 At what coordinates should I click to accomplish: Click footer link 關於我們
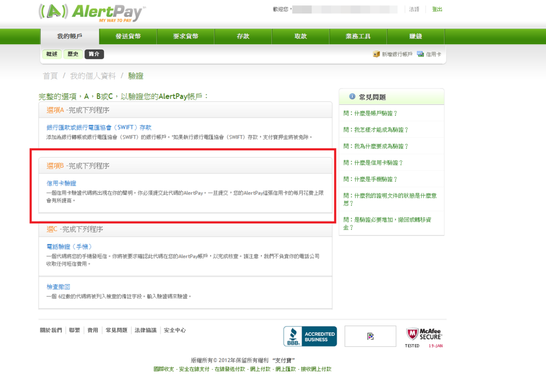click(x=51, y=330)
